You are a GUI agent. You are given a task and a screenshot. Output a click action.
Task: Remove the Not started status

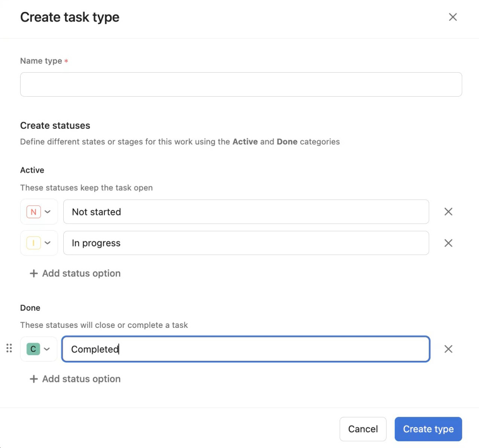(x=448, y=212)
